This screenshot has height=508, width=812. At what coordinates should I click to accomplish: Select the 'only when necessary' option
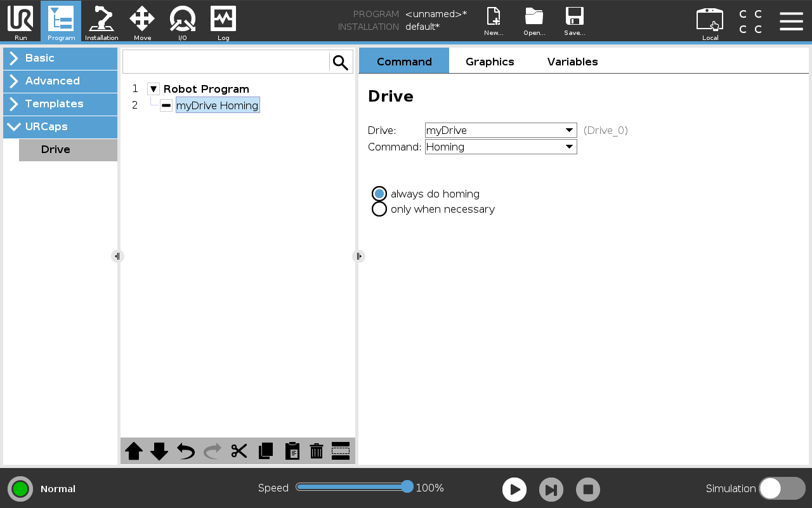click(x=379, y=209)
